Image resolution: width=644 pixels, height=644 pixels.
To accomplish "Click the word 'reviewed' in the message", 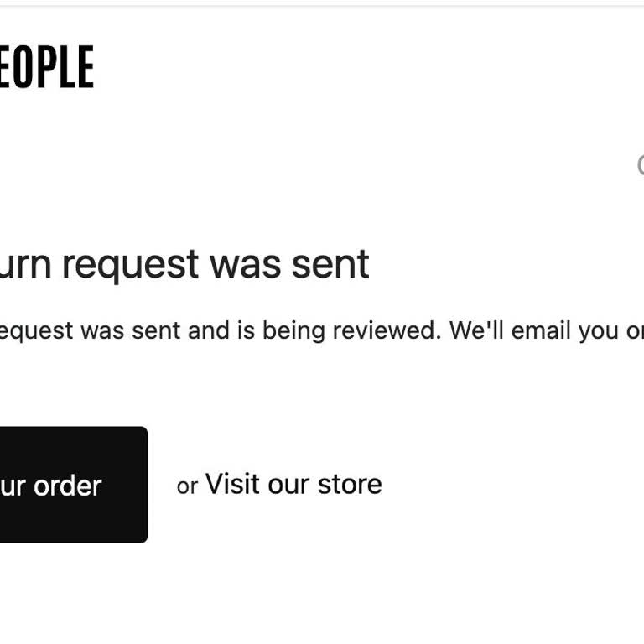I will pyautogui.click(x=386, y=330).
